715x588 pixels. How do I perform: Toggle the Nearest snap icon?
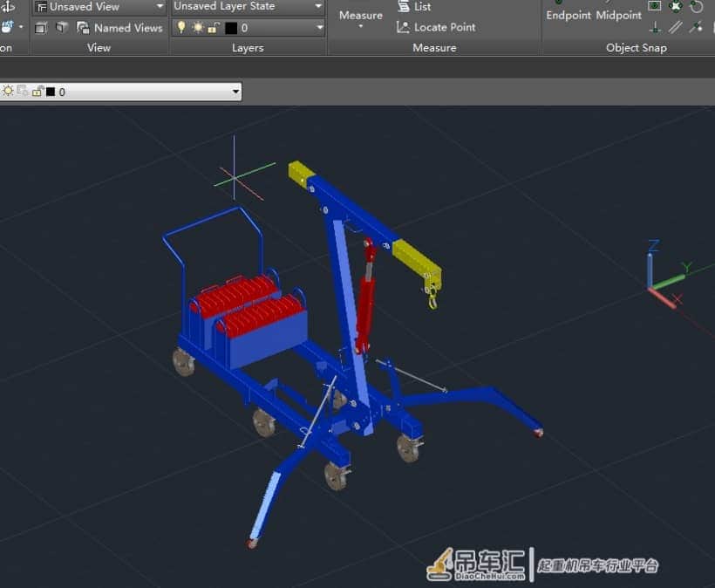tap(696, 27)
